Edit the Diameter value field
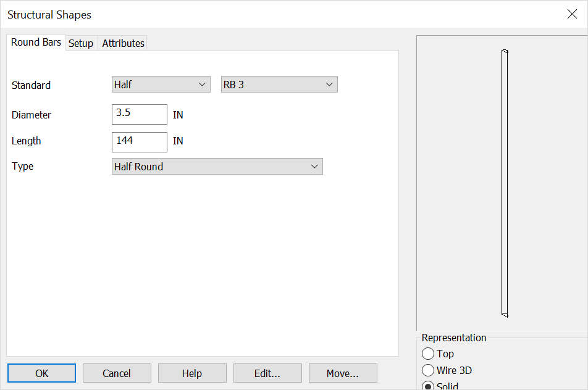588x390 pixels. point(139,114)
